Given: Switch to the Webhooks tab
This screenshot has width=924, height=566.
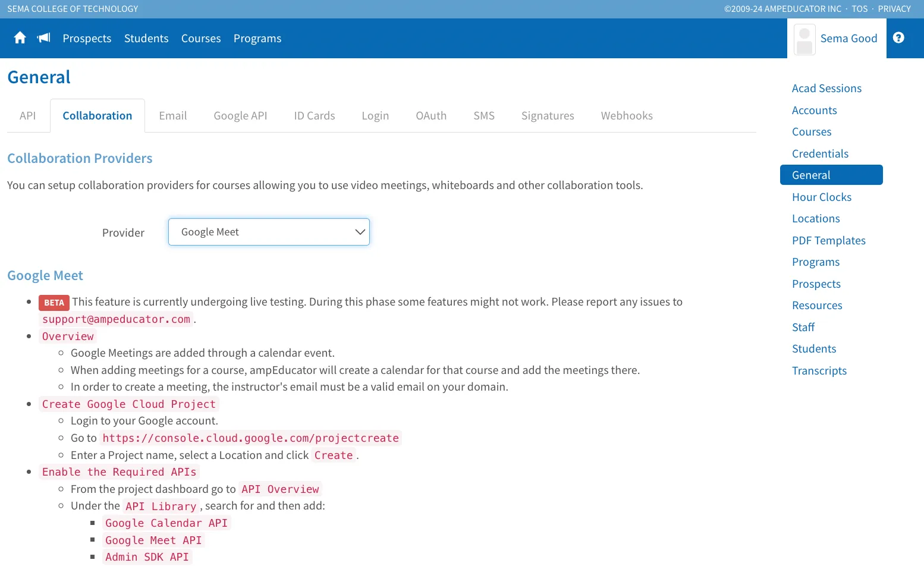Looking at the screenshot, I should (x=627, y=115).
